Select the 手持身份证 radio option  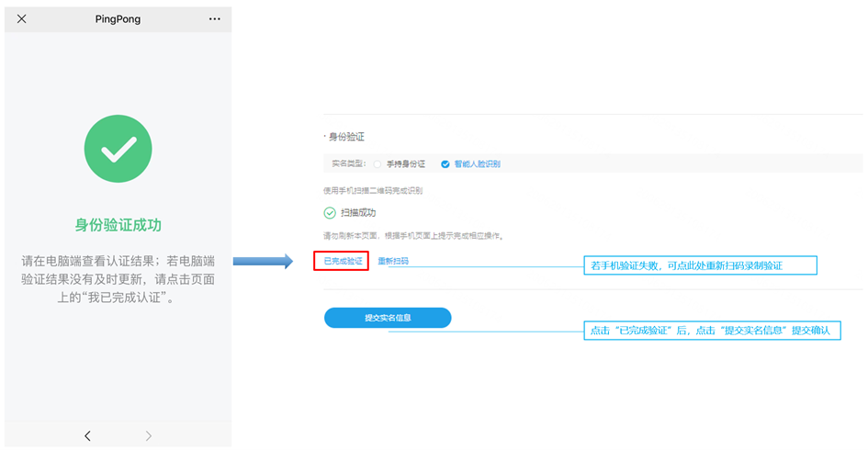(x=378, y=163)
